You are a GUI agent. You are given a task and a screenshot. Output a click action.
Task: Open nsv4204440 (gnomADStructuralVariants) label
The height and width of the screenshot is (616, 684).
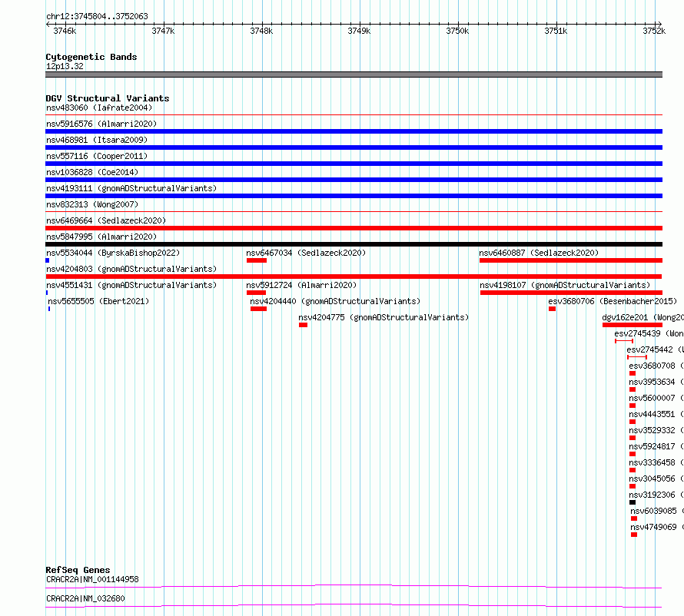pos(335,301)
